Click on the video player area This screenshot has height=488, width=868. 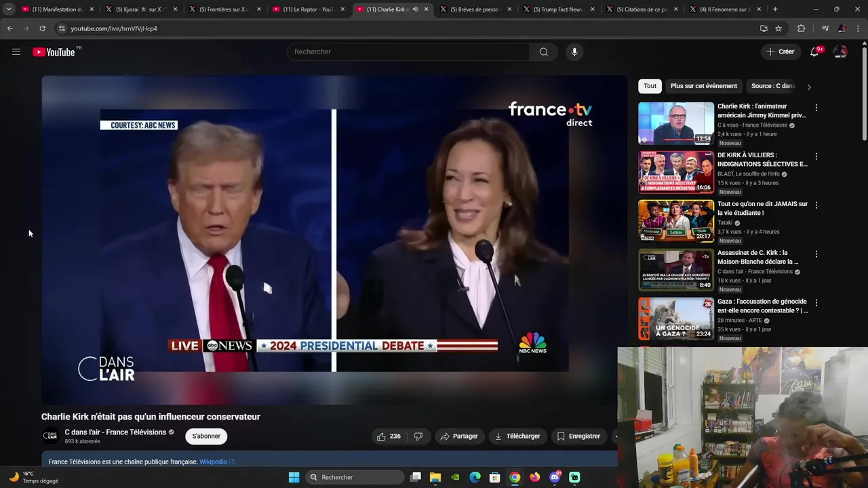[334, 240]
